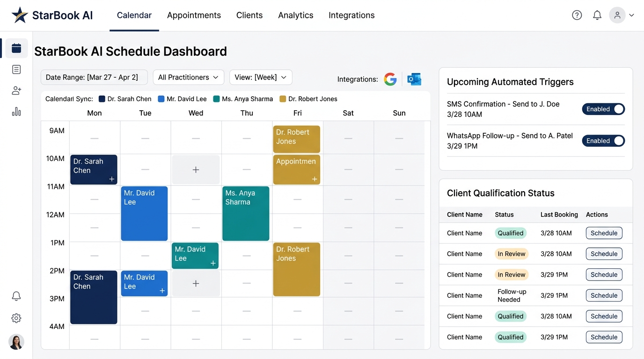Image resolution: width=644 pixels, height=359 pixels.
Task: Open the list document icon in sidebar
Action: [x=16, y=70]
